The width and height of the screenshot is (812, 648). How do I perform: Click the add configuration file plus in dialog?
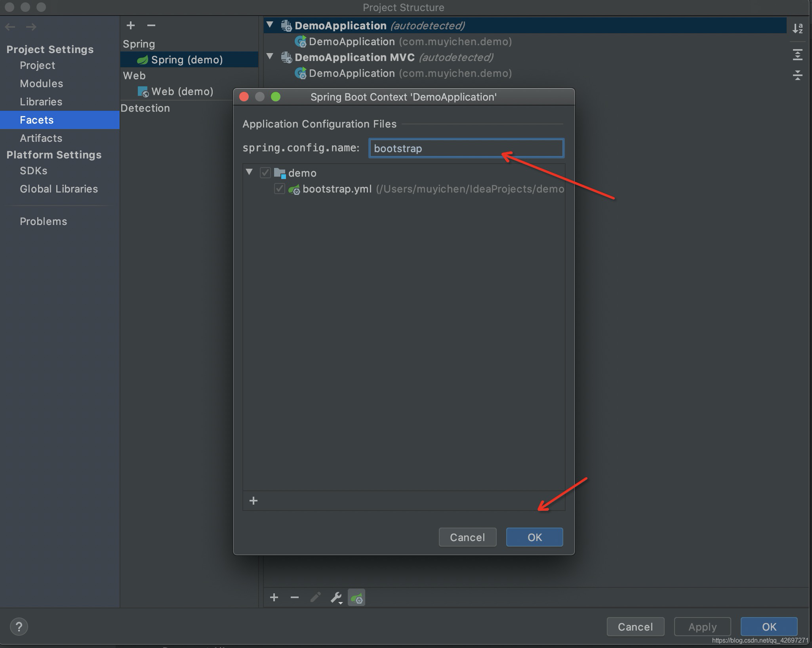(254, 501)
